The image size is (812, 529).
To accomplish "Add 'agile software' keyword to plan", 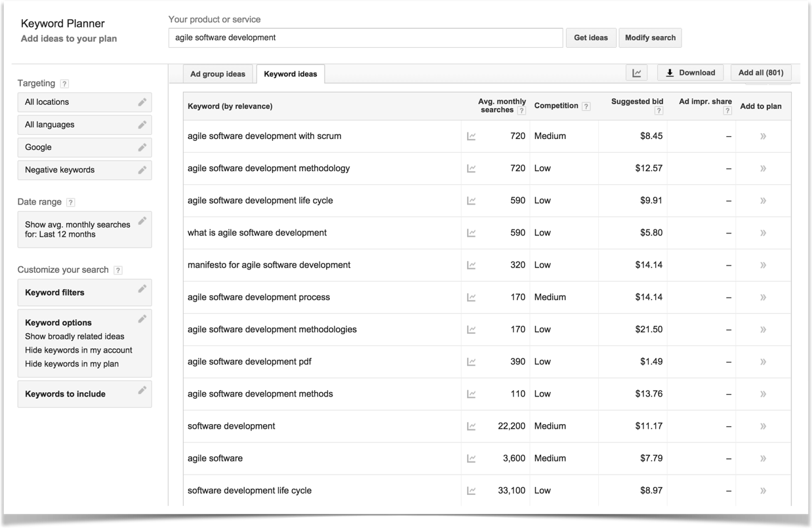I will 762,458.
